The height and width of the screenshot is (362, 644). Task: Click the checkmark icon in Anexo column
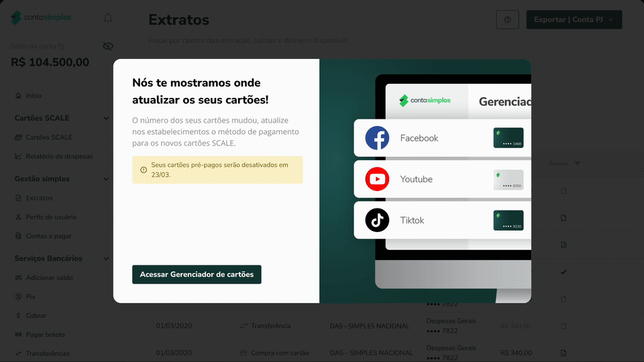coord(563,271)
